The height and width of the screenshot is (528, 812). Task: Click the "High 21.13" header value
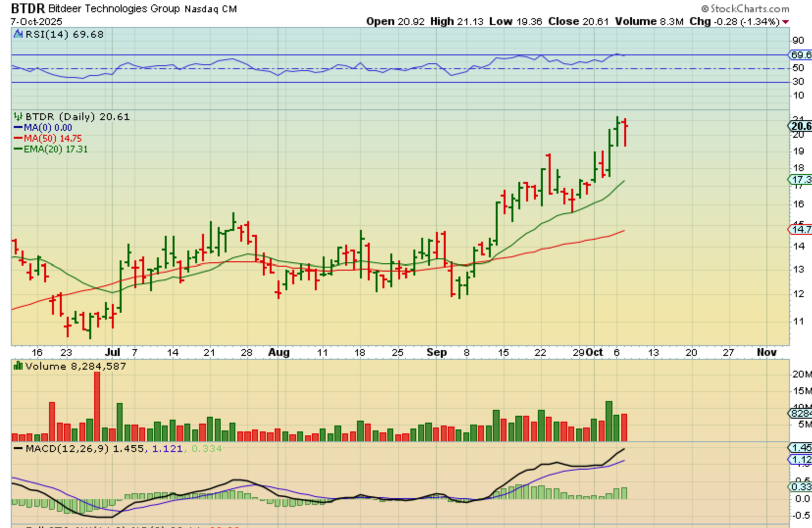[x=457, y=22]
